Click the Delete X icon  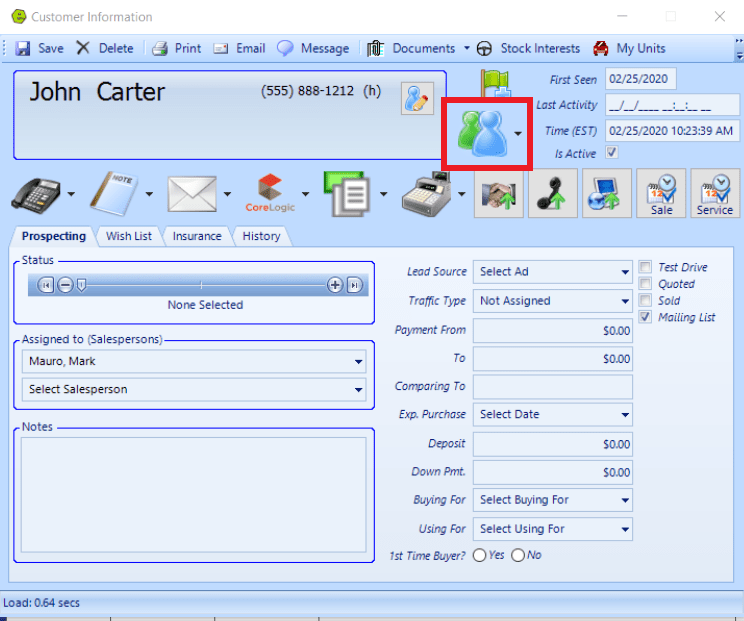click(x=83, y=48)
